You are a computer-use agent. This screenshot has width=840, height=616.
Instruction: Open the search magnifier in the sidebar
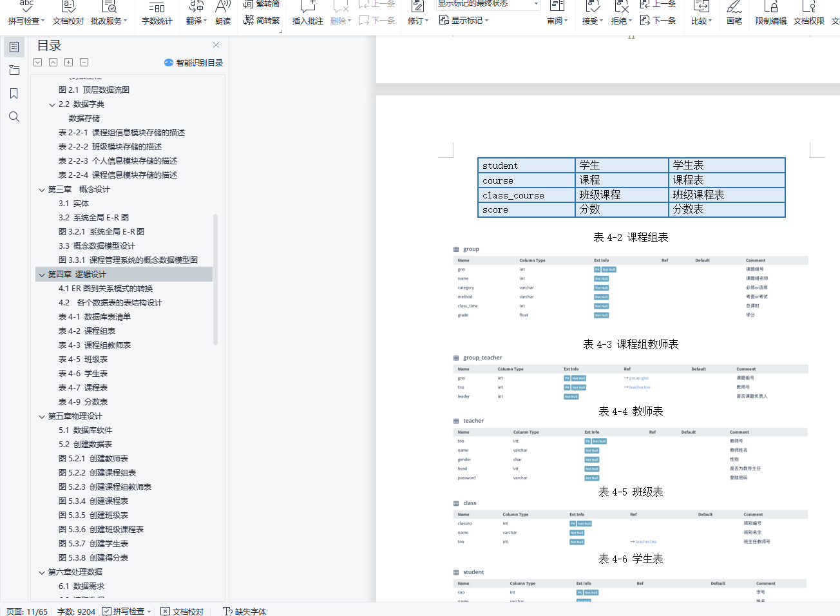[x=14, y=117]
